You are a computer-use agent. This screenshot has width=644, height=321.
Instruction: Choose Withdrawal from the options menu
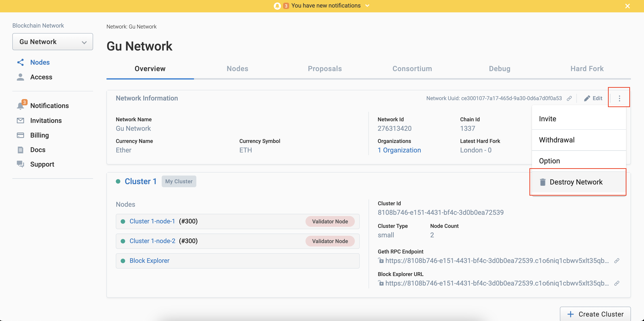click(579, 140)
